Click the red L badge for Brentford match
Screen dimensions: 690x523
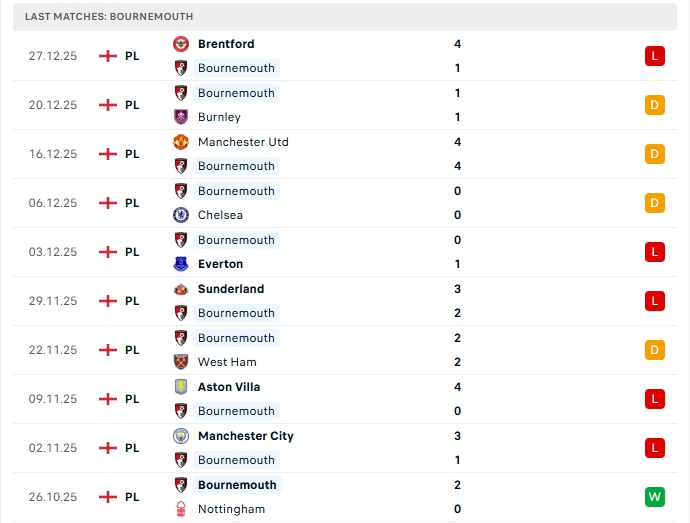pos(655,56)
